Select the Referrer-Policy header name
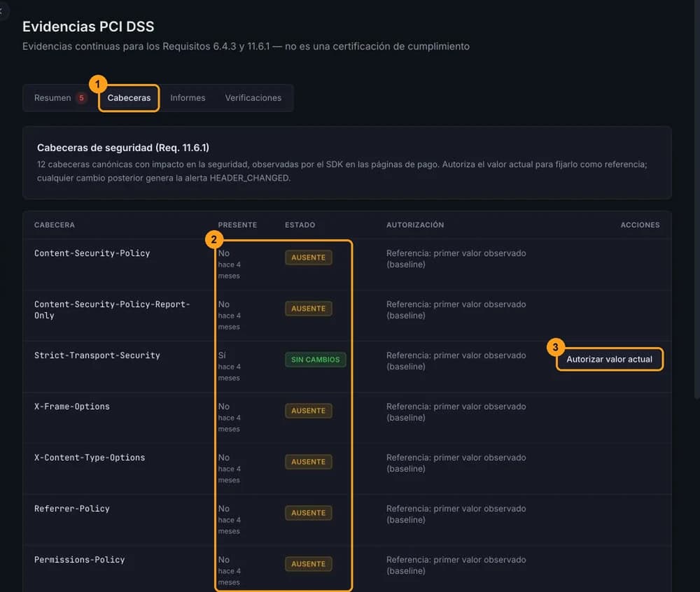Image resolution: width=700 pixels, height=592 pixels. click(72, 509)
